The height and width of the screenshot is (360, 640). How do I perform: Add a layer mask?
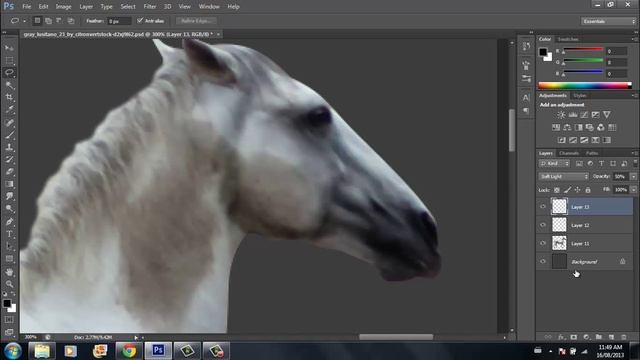point(574,337)
